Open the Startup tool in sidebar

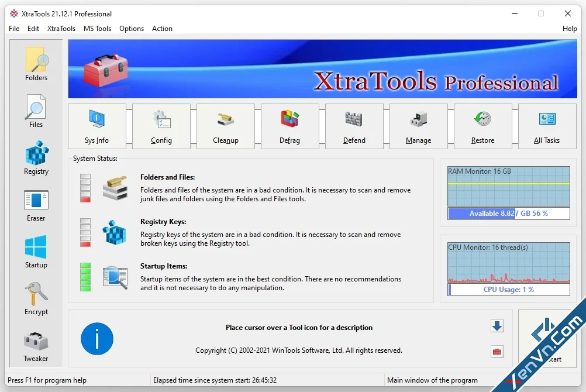pyautogui.click(x=36, y=252)
